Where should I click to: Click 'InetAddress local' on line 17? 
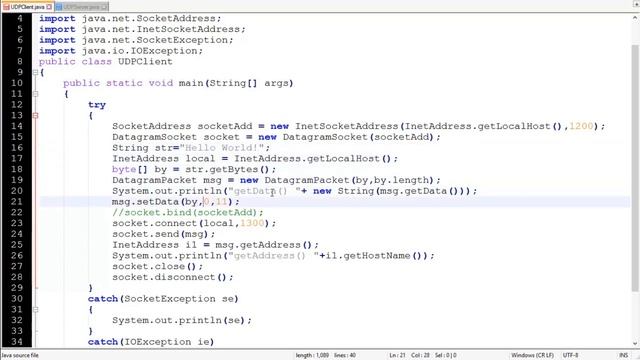click(164, 159)
